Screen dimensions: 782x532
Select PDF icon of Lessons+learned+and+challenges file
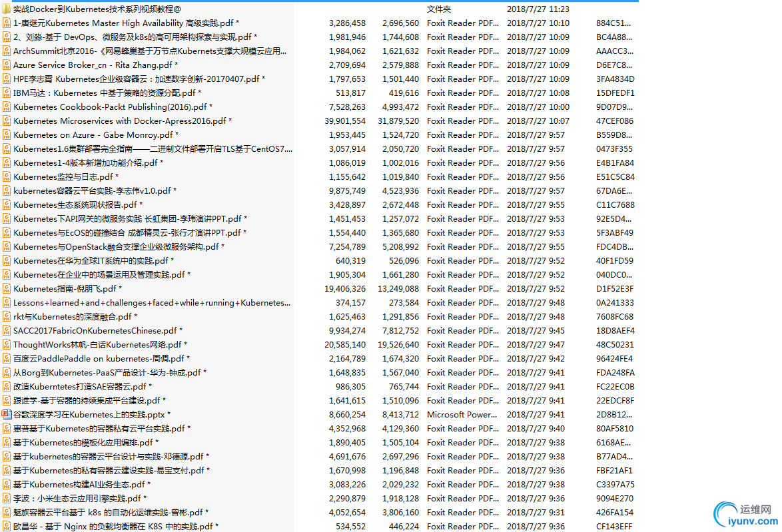point(7,303)
